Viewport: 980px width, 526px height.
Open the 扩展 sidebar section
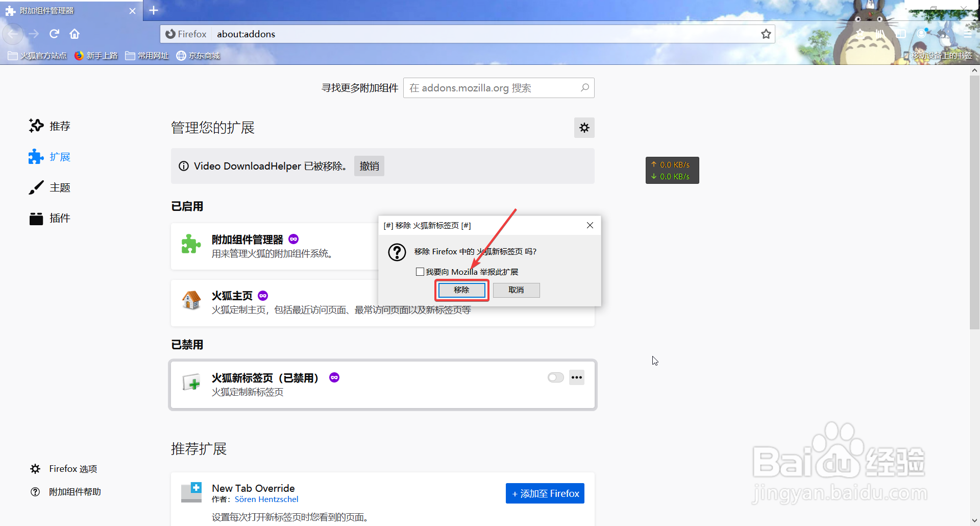pyautogui.click(x=50, y=157)
